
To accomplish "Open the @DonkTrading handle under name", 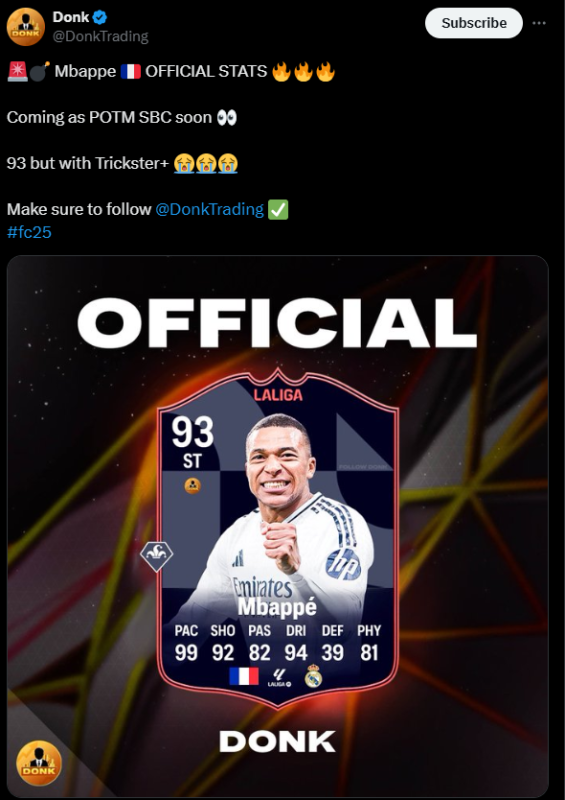I will coord(101,37).
